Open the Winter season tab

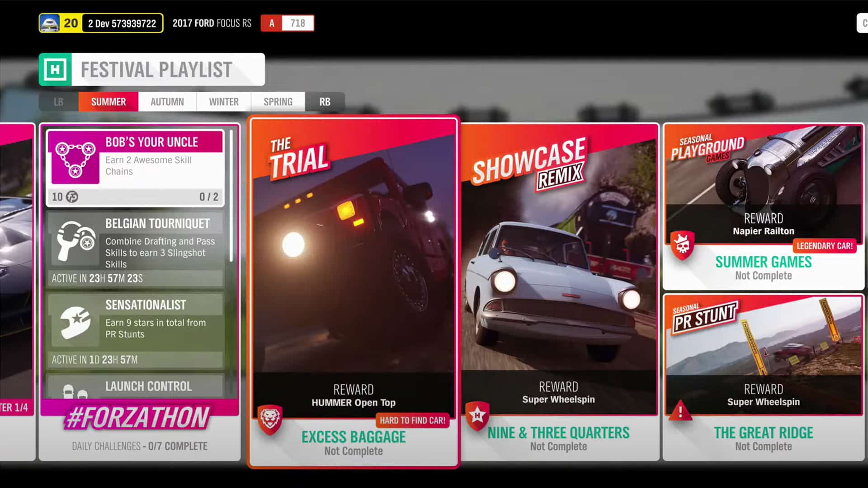[224, 102]
